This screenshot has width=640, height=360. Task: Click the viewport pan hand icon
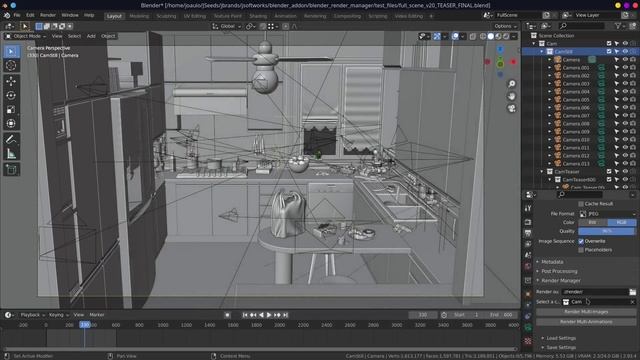pos(511,96)
